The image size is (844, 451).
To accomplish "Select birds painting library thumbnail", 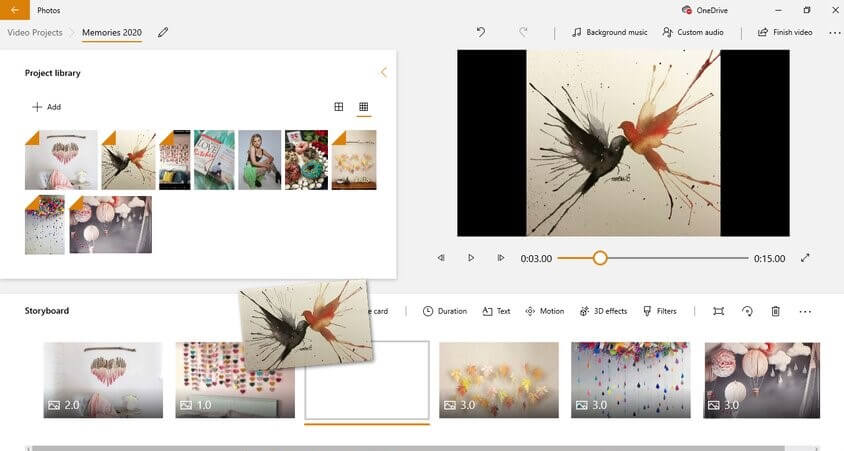I will 129,160.
